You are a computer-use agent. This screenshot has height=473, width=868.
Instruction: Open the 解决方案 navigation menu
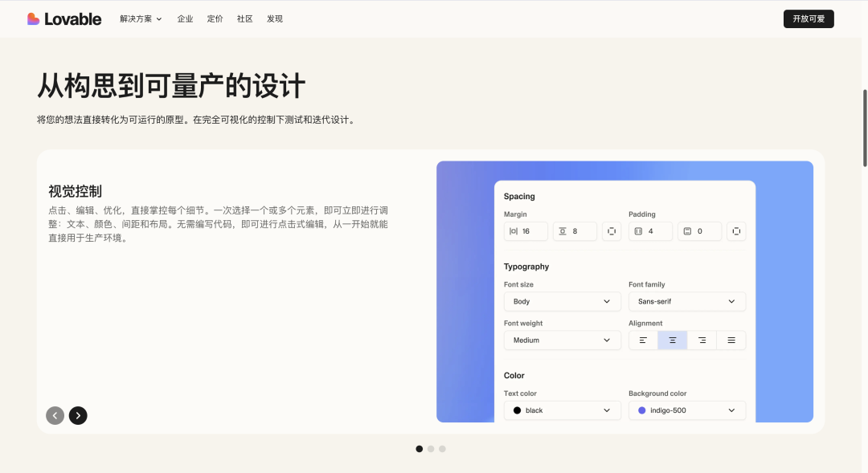click(141, 18)
